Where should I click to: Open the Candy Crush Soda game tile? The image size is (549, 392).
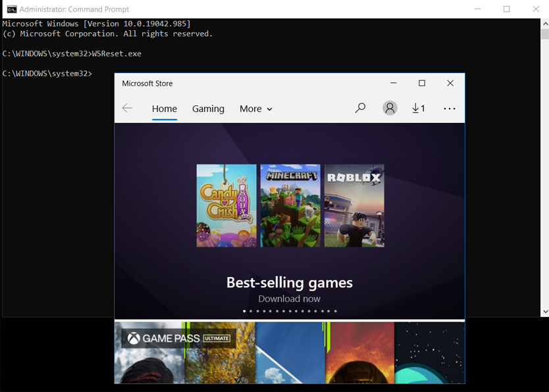(x=226, y=206)
